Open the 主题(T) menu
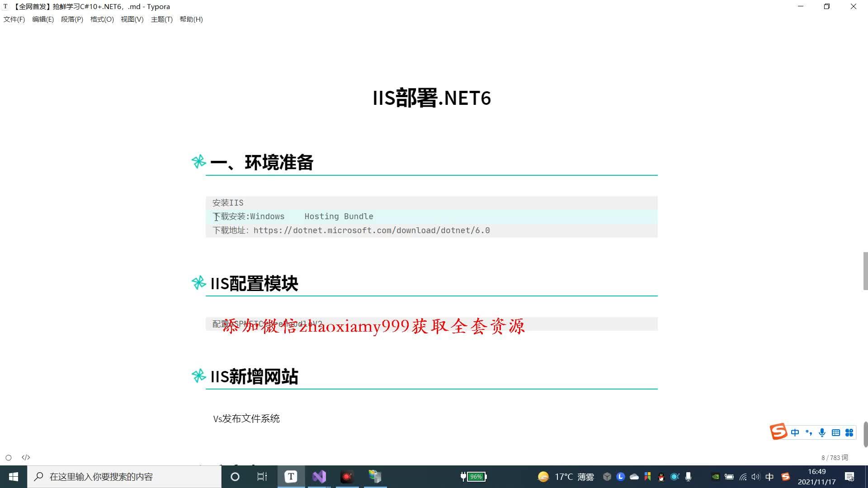Image resolution: width=868 pixels, height=488 pixels. pyautogui.click(x=161, y=19)
